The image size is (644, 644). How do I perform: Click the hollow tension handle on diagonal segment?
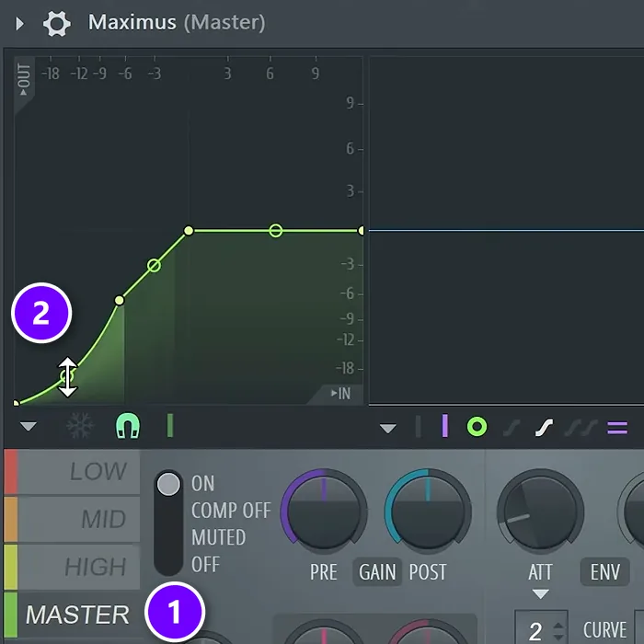click(x=154, y=266)
